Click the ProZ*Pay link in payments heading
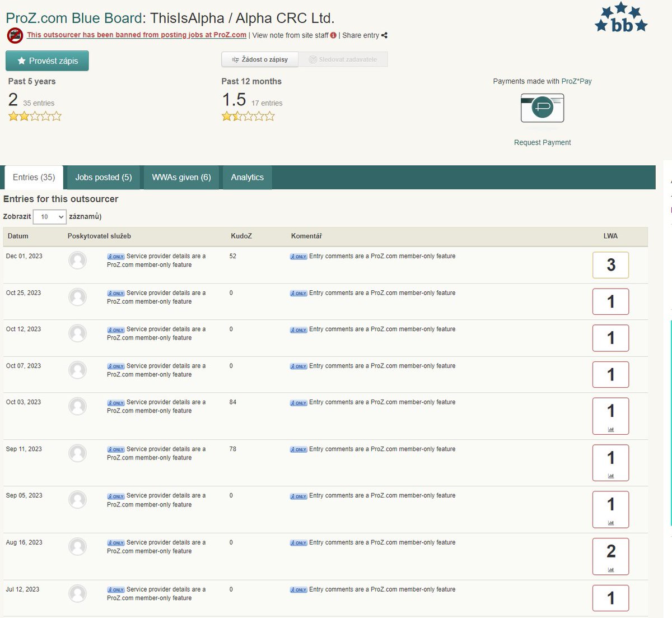This screenshot has width=672, height=618. pyautogui.click(x=576, y=81)
